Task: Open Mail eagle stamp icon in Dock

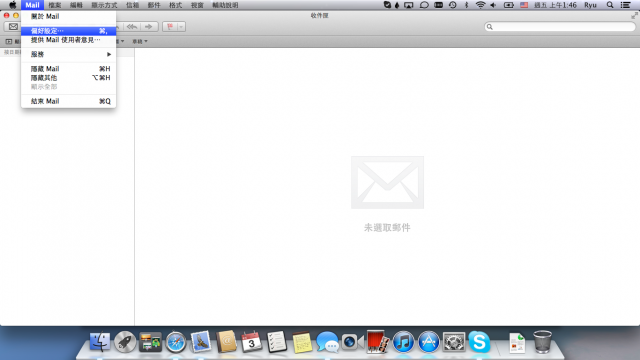Action: pos(201,342)
